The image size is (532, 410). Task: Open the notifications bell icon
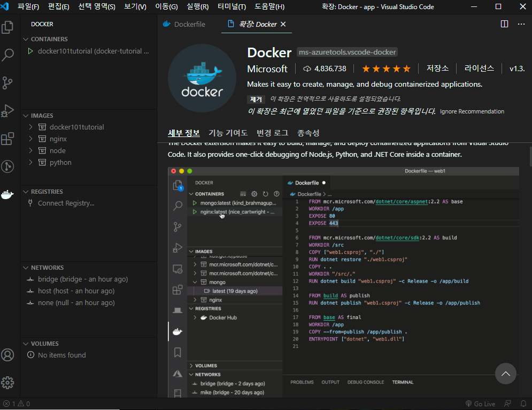click(523, 404)
